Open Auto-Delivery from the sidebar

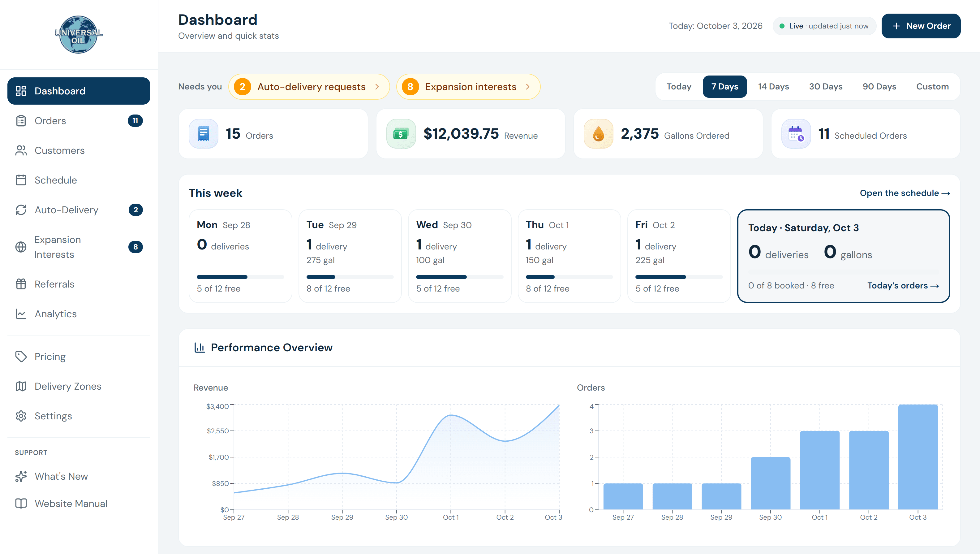[79, 210]
